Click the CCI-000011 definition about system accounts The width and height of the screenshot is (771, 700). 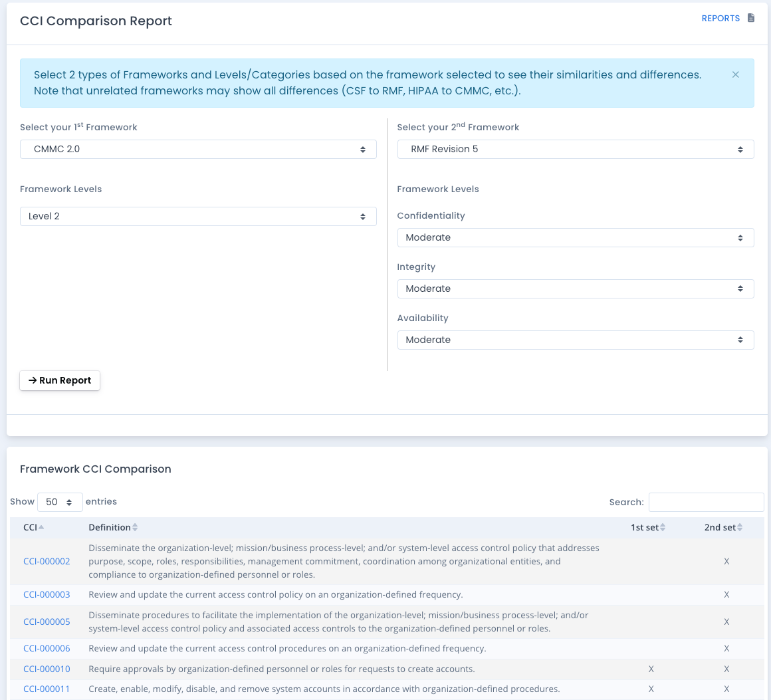pos(324,689)
